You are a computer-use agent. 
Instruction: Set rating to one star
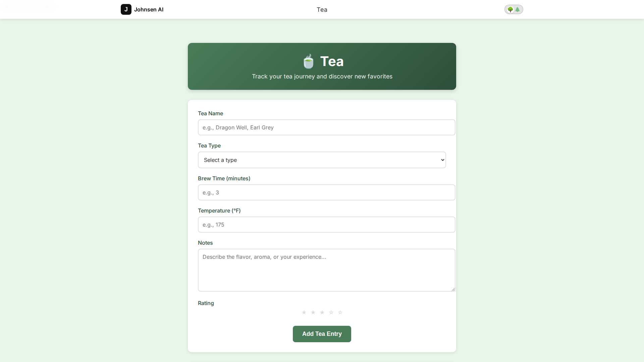point(304,312)
